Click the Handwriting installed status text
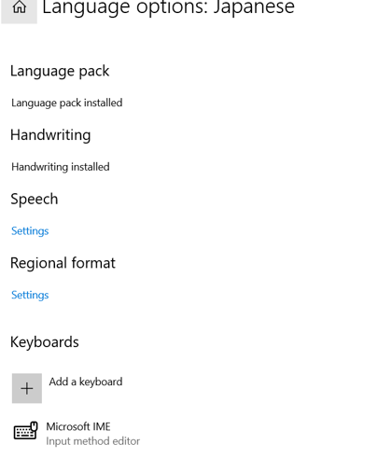This screenshot has height=457, width=392. (x=60, y=167)
